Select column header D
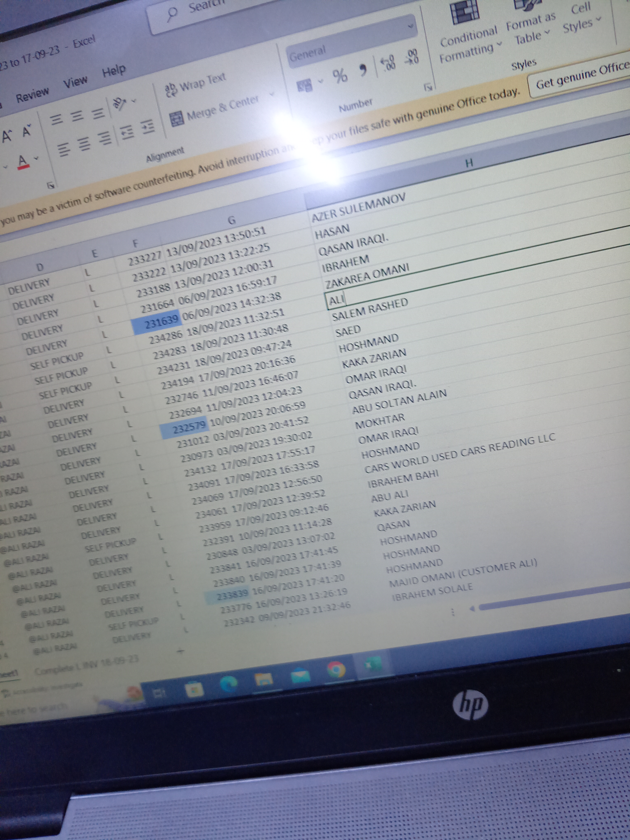The width and height of the screenshot is (630, 840). click(x=40, y=267)
